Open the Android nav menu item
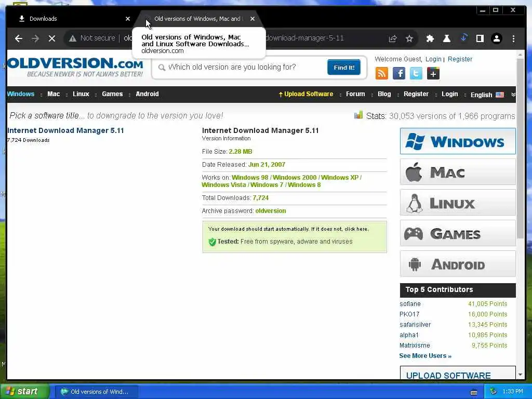 point(147,94)
